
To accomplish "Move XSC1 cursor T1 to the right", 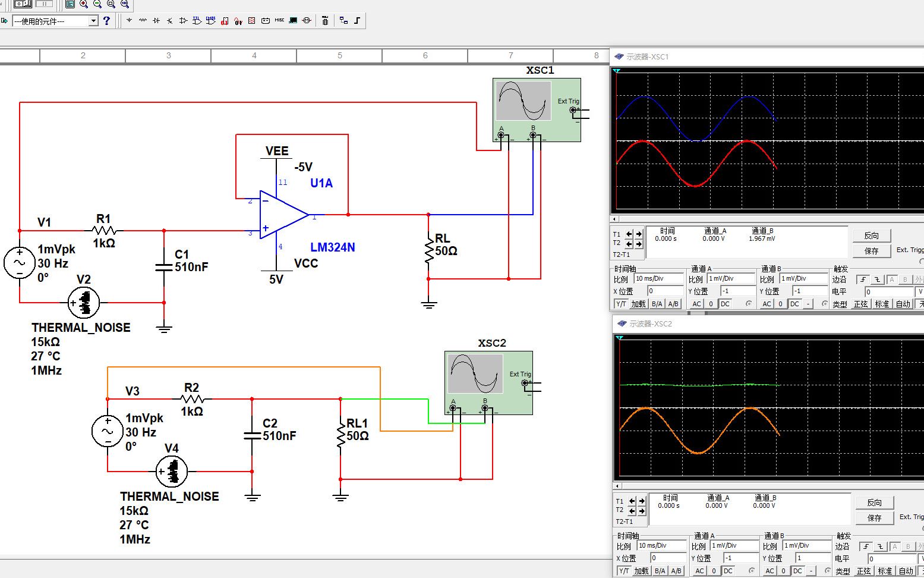I will (x=639, y=234).
